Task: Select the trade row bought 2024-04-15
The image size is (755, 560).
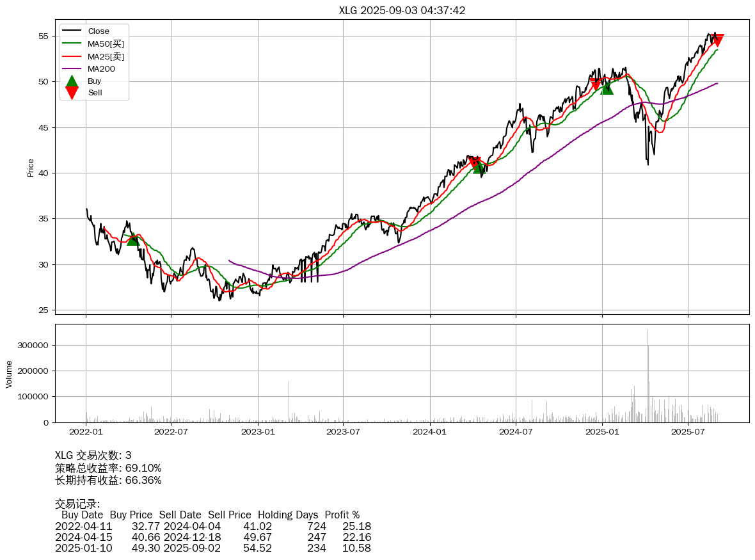Action: click(x=213, y=537)
